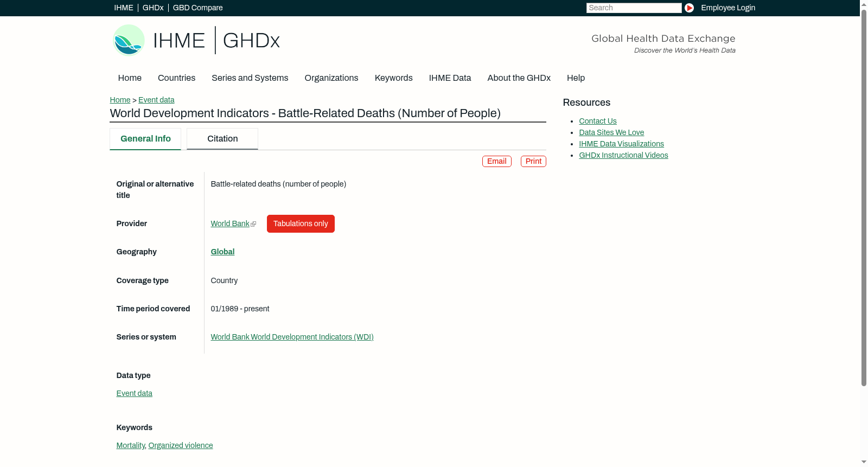
Task: Click the '01/1989 - present' time period text
Action: 240,309
